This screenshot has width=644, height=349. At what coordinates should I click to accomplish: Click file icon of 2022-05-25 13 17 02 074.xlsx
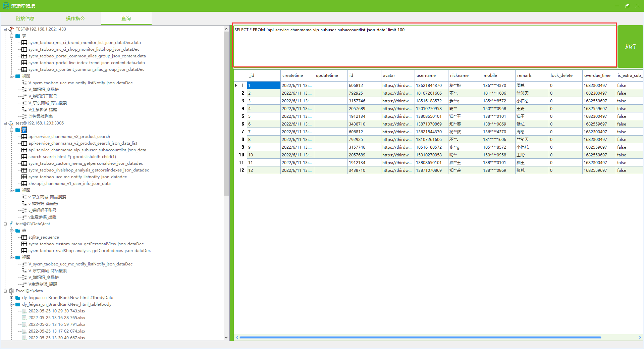click(x=24, y=331)
